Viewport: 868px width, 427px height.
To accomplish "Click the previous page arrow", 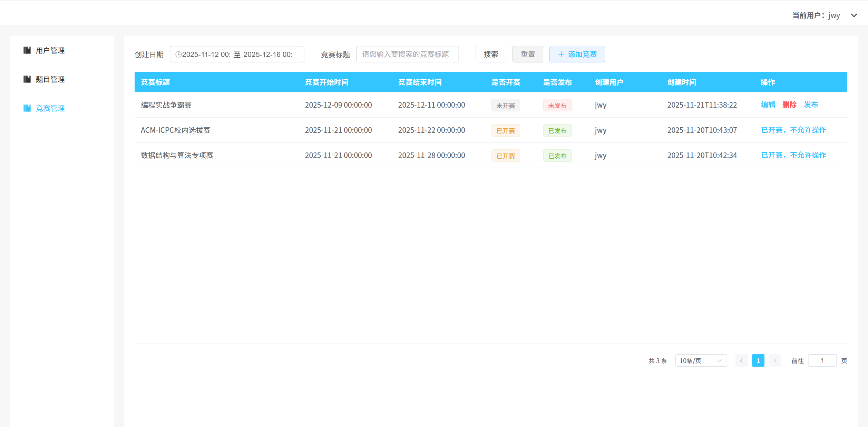I will point(741,360).
